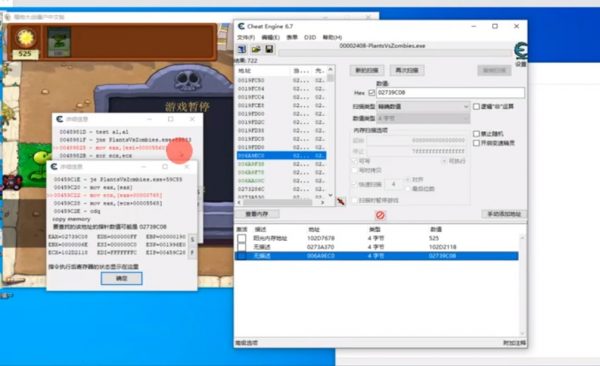This screenshot has width=600, height=366.
Task: Select the found address row 0019FD00
Action: pos(282,114)
